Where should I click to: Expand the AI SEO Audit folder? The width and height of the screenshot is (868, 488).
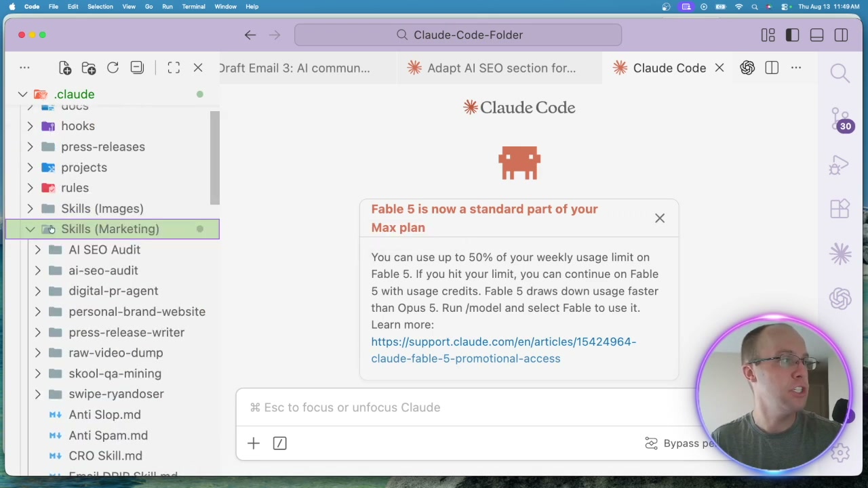[x=37, y=249]
